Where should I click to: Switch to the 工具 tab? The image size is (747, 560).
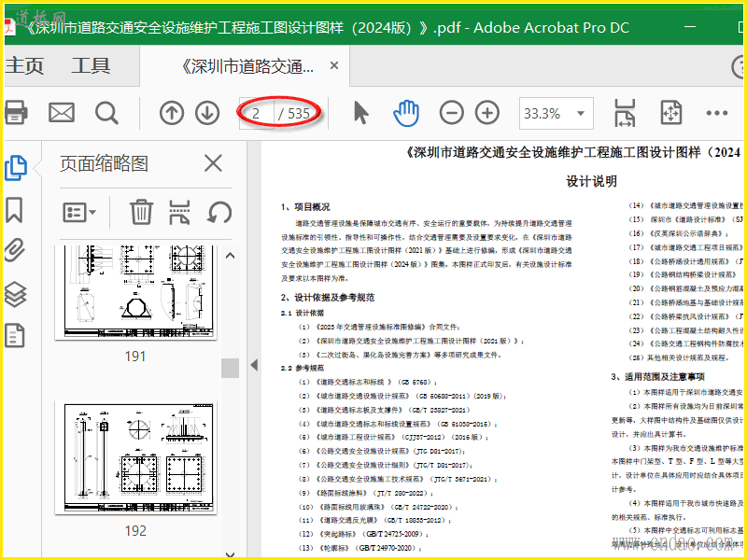[x=91, y=65]
